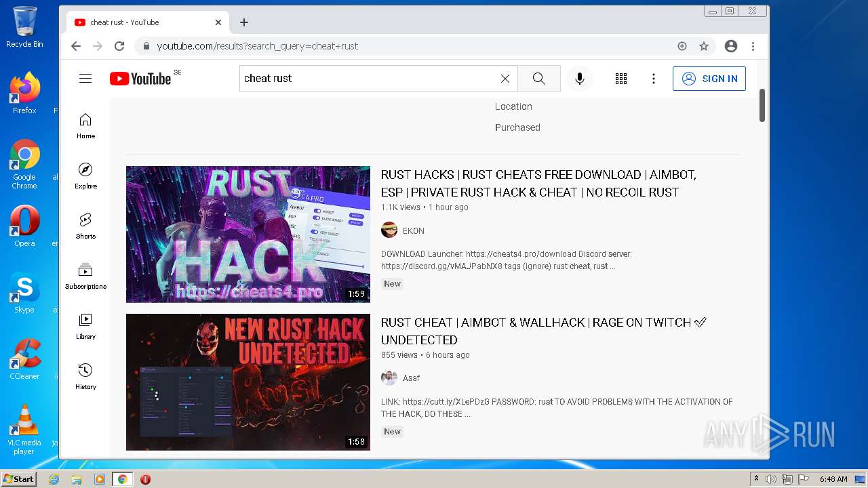Select the VLC media player desktop shortcut
Viewport: 868px width, 488px height.
click(x=24, y=430)
